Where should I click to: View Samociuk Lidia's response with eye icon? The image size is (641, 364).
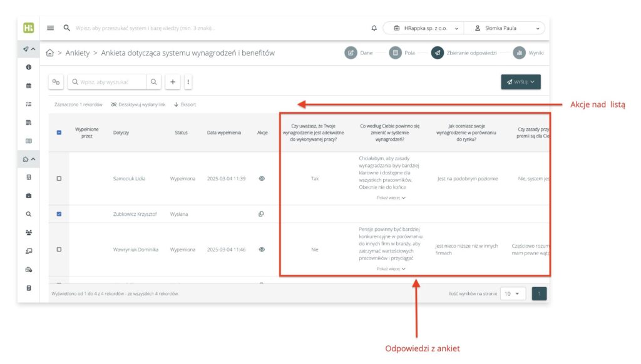pos(262,178)
